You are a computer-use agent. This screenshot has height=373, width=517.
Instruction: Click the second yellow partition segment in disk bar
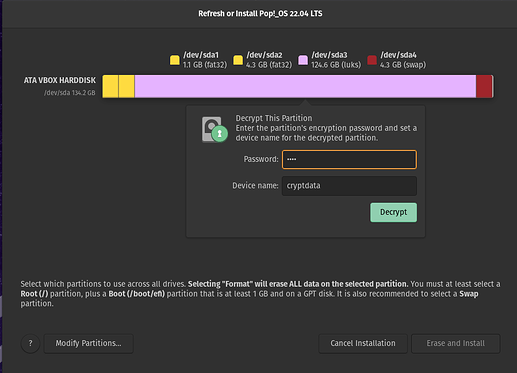point(127,86)
